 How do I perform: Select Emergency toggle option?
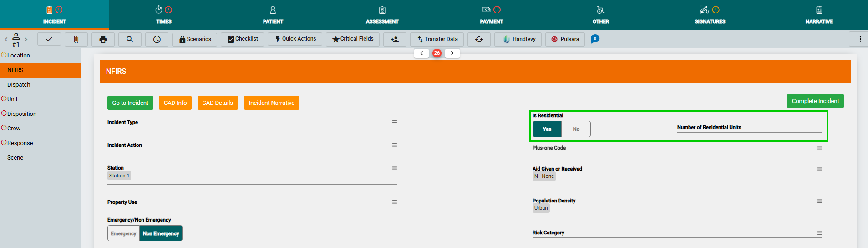point(123,233)
